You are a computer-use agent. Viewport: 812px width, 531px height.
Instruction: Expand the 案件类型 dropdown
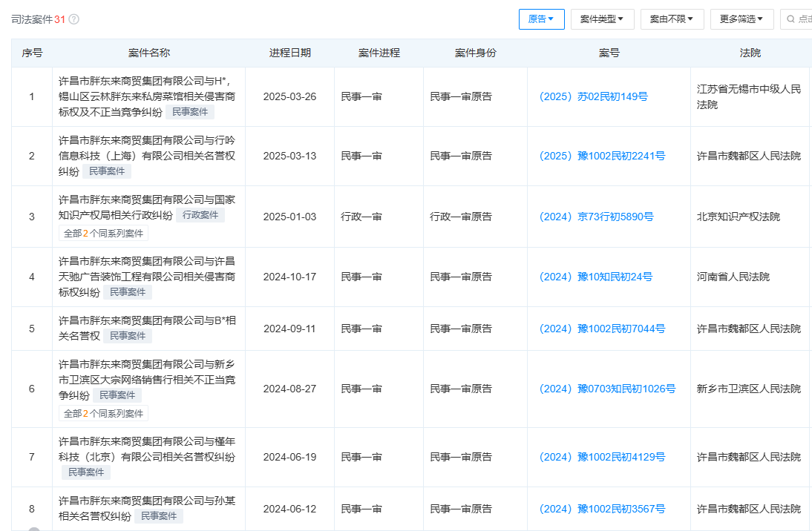click(601, 19)
